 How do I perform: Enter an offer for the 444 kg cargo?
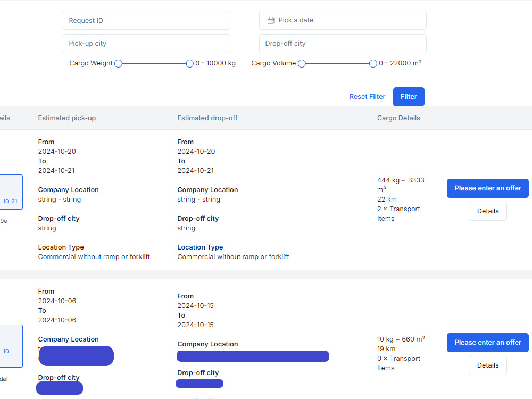(487, 188)
